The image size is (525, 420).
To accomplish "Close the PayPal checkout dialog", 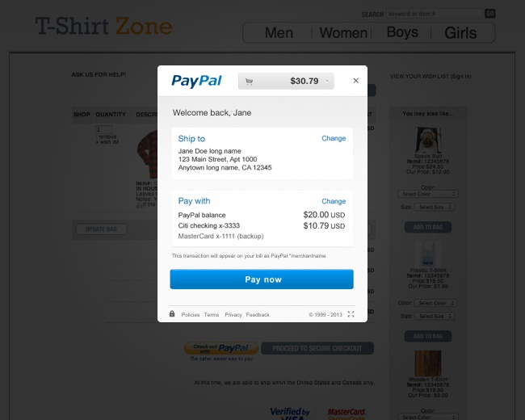I will pos(356,81).
